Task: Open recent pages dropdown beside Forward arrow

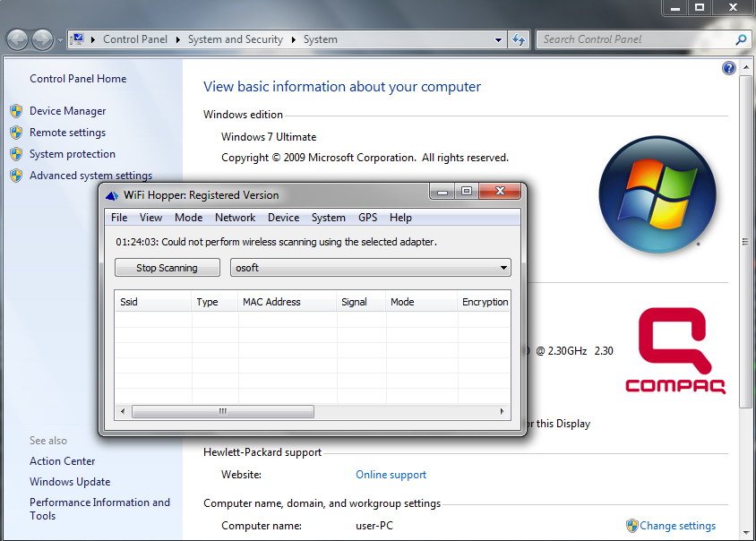Action: (60, 40)
